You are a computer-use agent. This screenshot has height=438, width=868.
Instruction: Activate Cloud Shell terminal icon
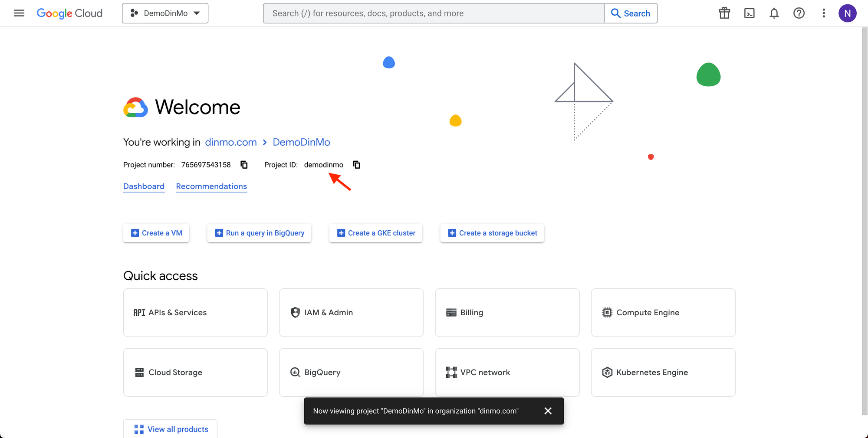point(749,13)
